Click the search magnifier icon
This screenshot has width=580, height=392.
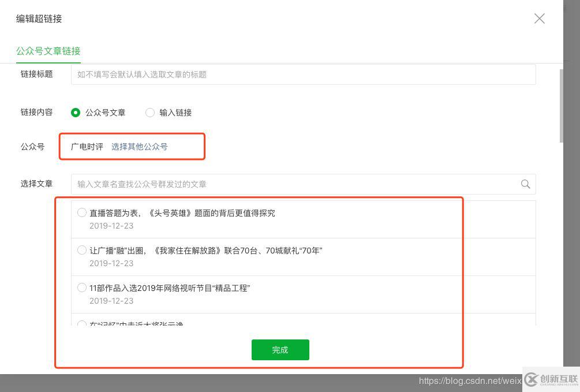(525, 184)
